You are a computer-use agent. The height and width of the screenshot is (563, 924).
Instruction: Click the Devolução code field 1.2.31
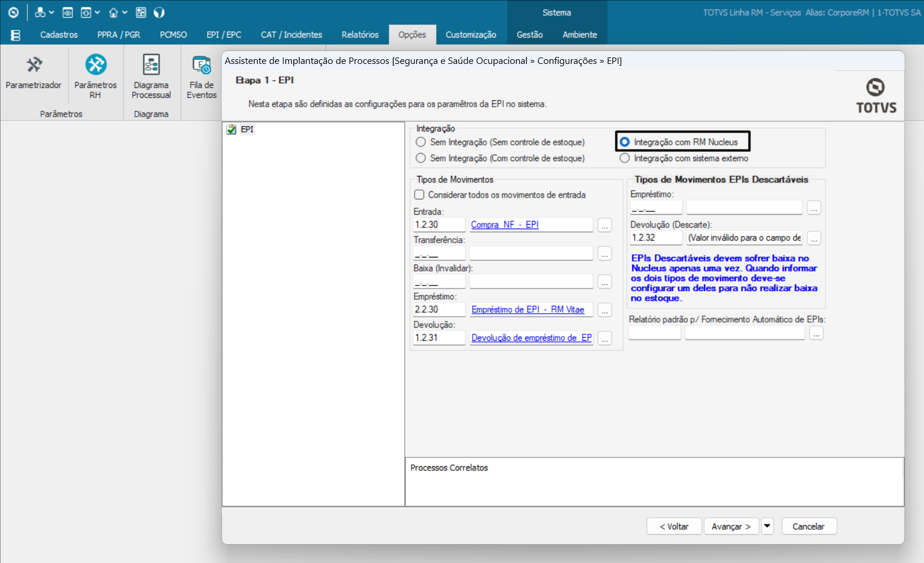pyautogui.click(x=439, y=338)
